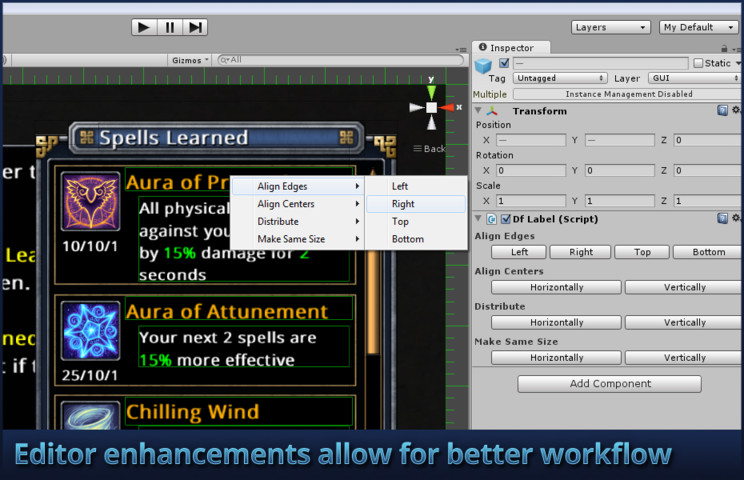Choose Left in the Align Edges submenu

pyautogui.click(x=416, y=186)
